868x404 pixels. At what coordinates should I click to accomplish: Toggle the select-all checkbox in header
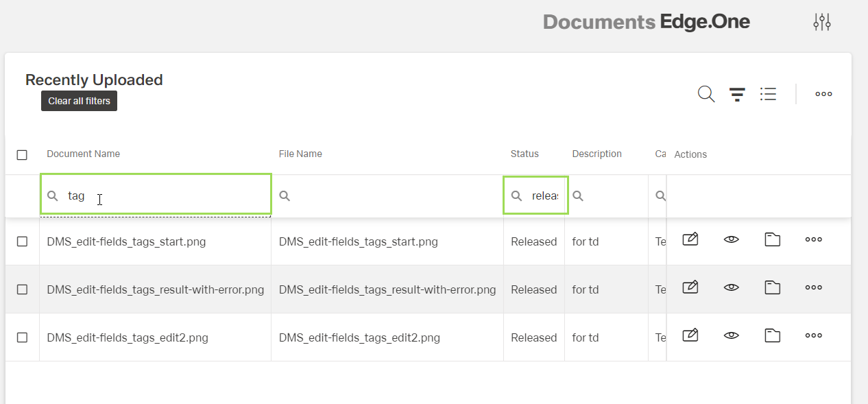(x=22, y=155)
